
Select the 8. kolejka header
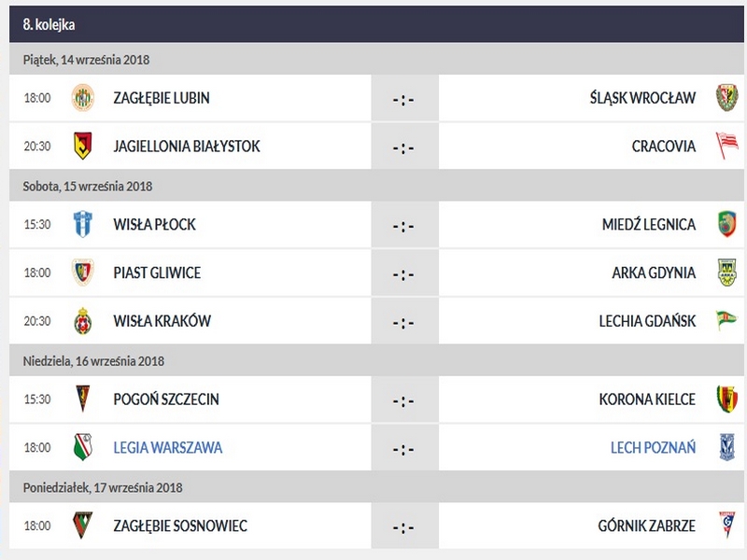pyautogui.click(x=49, y=24)
